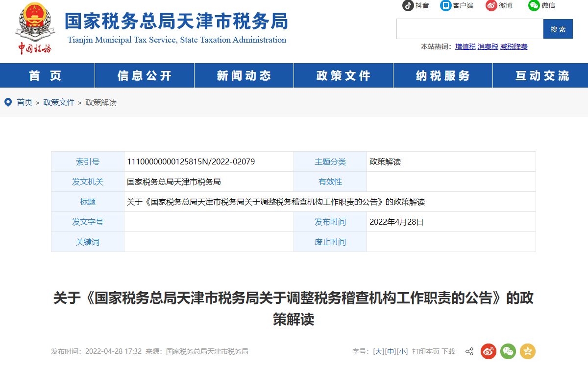Click the share icon next to the article tools
Viewport: 588px width, 368px height.
(469, 351)
